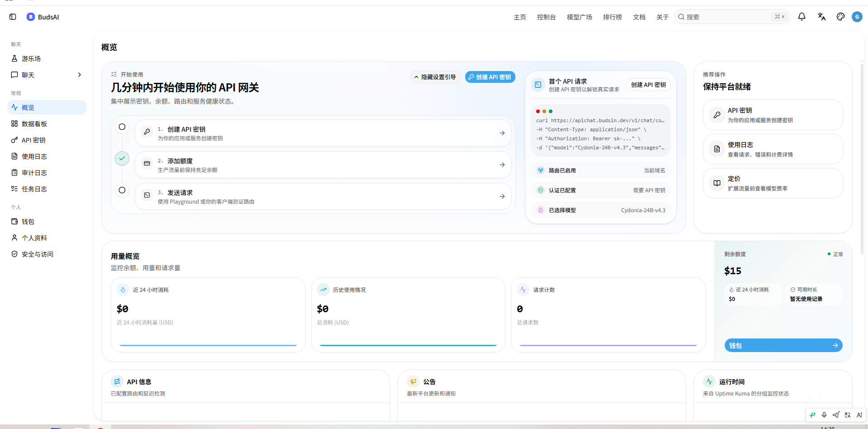This screenshot has width=868, height=429.
Task: Open the user avatar G menu
Action: (857, 17)
